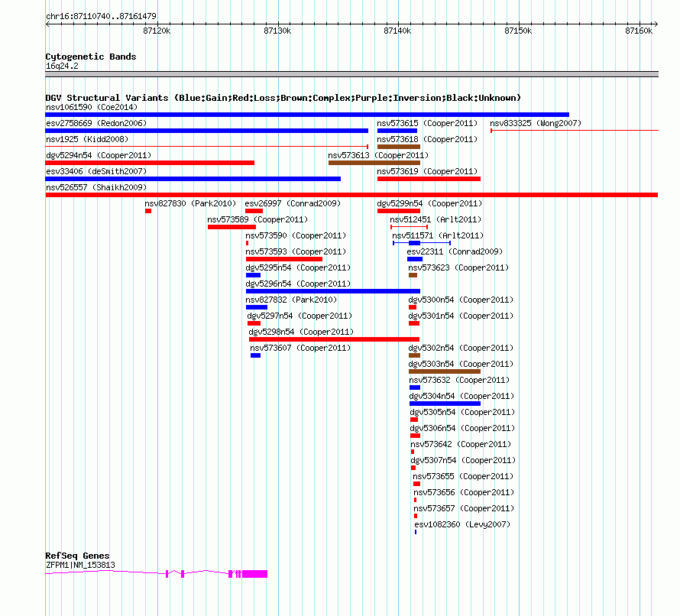Click the 16q24.2 cytogenetic band bar

[351, 74]
